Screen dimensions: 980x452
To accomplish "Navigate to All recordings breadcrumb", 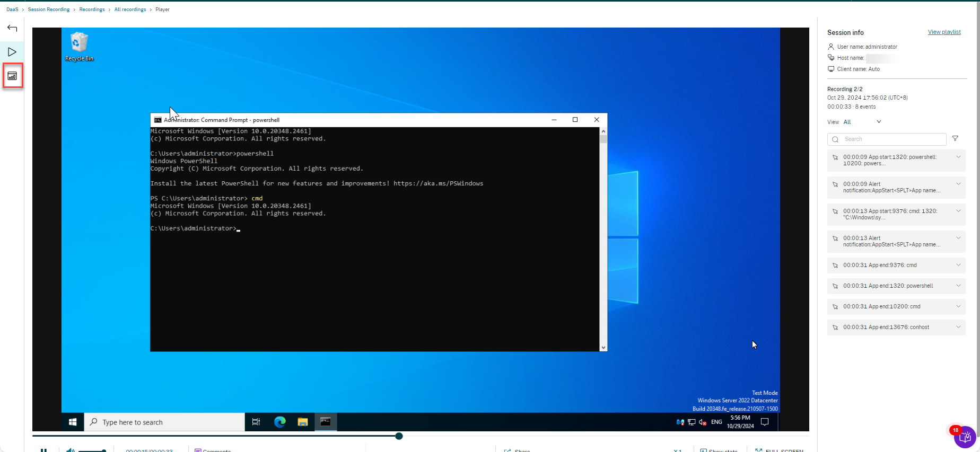I will (x=130, y=10).
